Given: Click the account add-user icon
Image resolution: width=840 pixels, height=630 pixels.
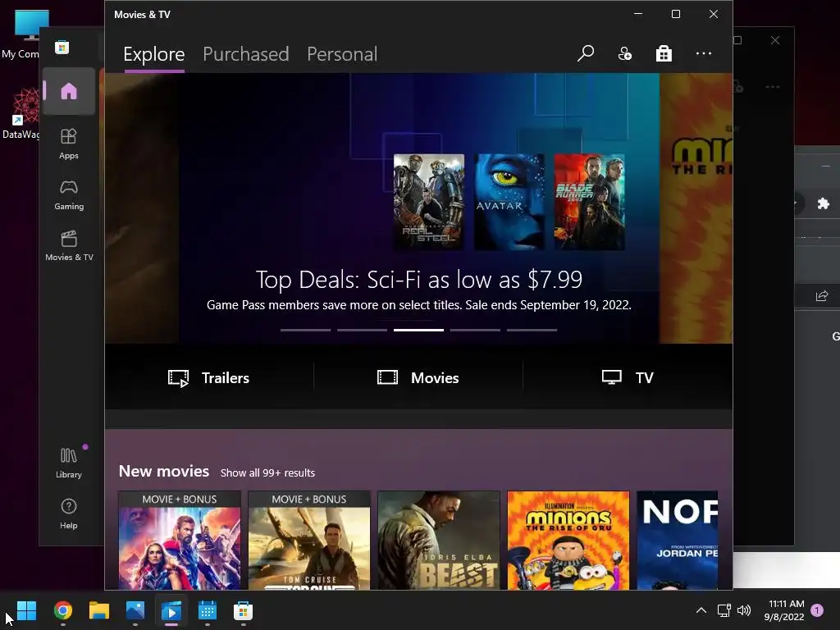Looking at the screenshot, I should point(624,53).
